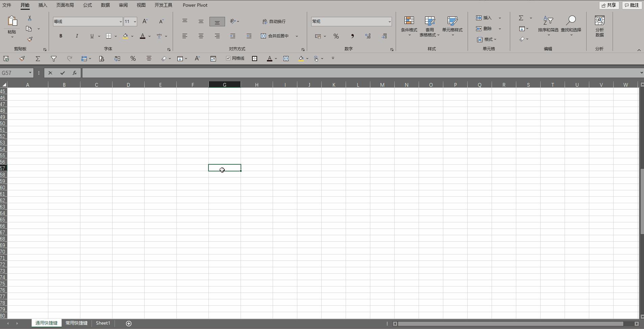Toggle 自动换行 wrap text
Screen dimensions: 644x329
(274, 21)
